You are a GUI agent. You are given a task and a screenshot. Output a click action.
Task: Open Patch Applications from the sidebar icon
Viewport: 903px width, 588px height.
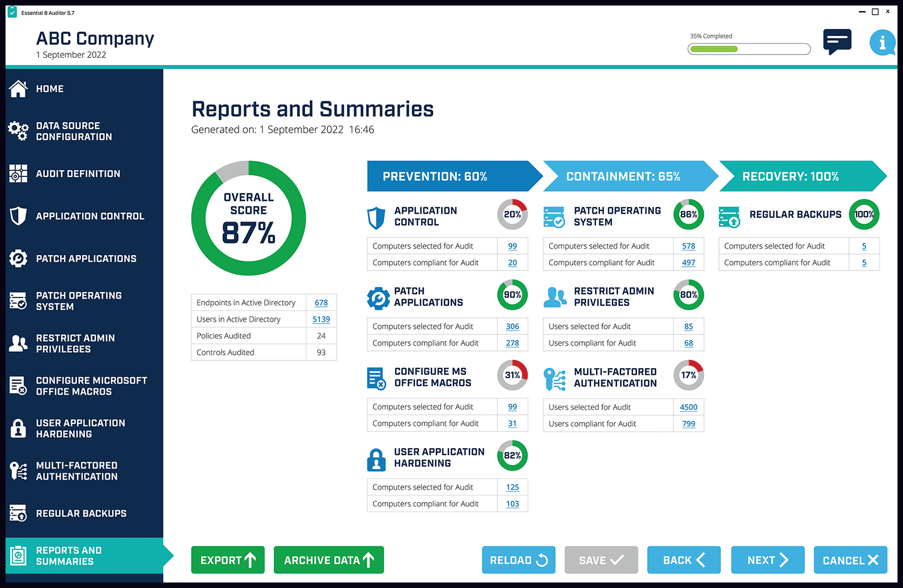[18, 258]
